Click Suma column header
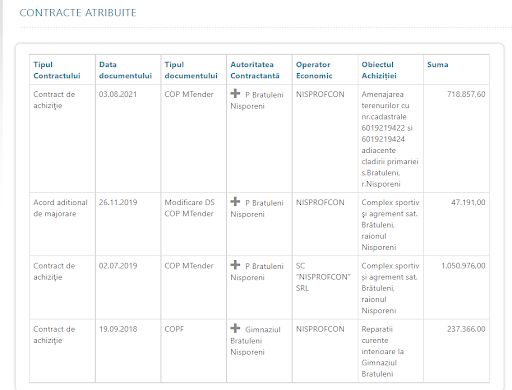Screen dimensions: 512x390 pos(438,65)
